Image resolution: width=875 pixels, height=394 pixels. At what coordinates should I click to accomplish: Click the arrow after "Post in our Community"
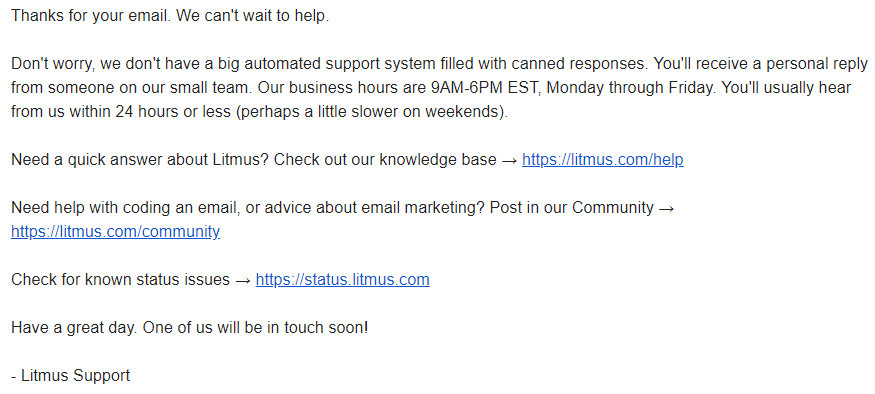(666, 208)
